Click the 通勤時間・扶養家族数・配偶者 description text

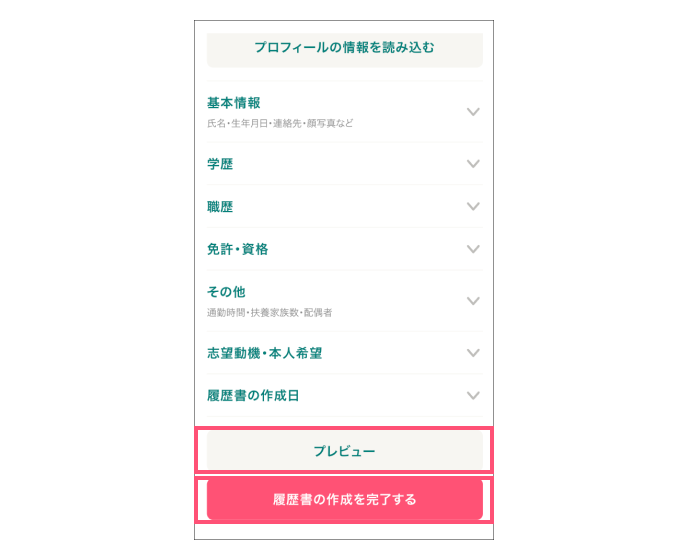tap(269, 313)
